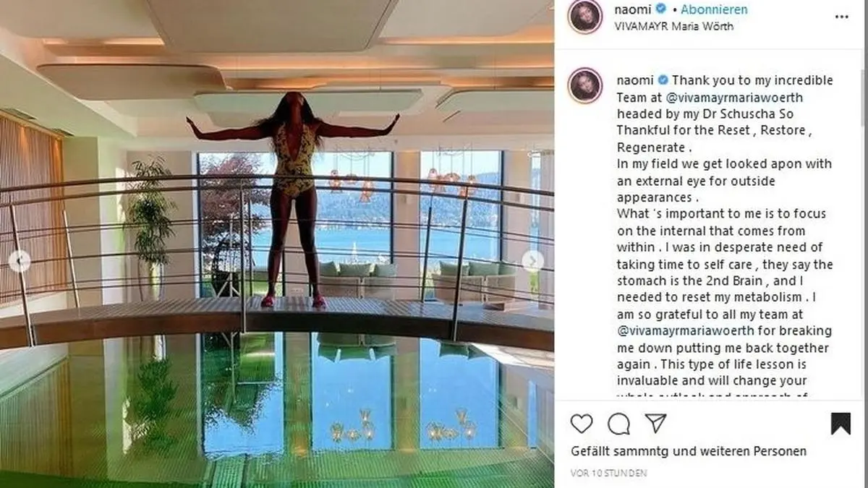Click the pool bridge photo
The image size is (868, 488).
pos(277,244)
